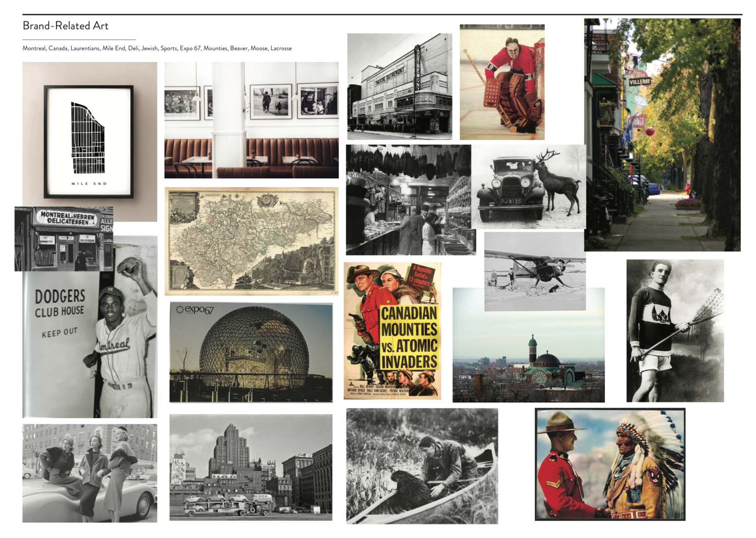The height and width of the screenshot is (538, 756).
Task: Click the 'MILE END' caption in the framed print
Action: point(89,184)
